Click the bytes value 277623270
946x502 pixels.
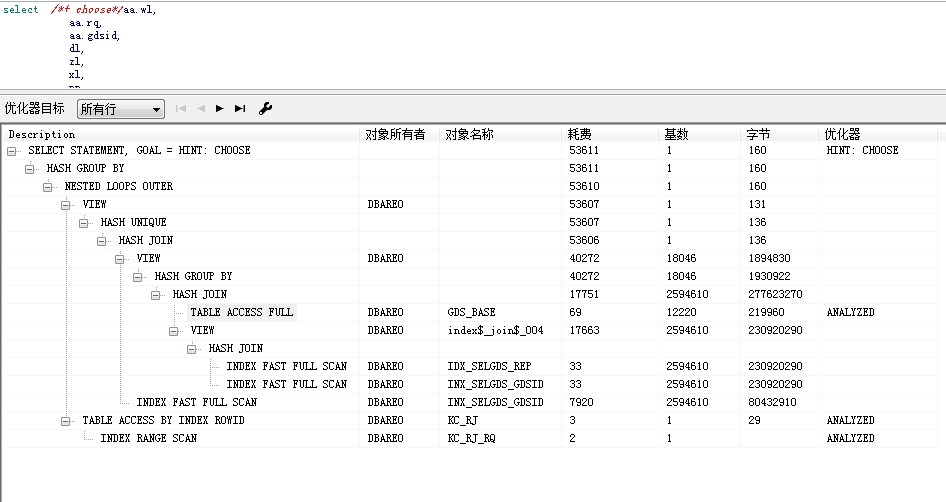pos(775,294)
